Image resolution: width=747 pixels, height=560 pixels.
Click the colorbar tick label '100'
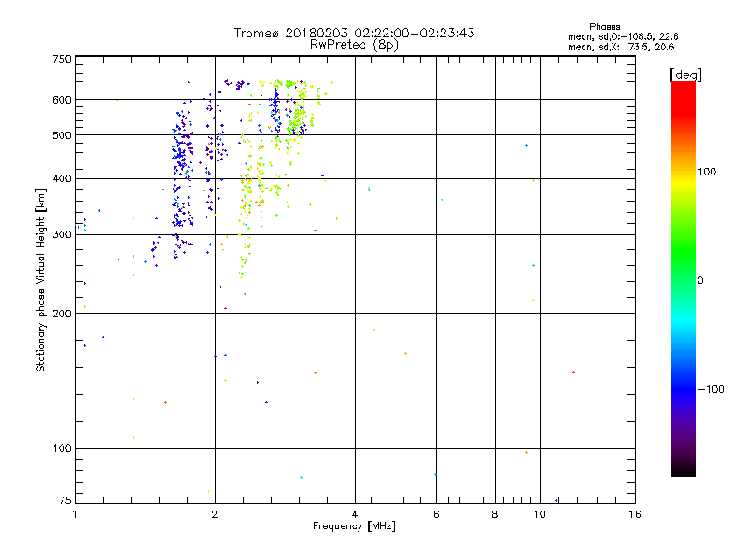click(707, 172)
